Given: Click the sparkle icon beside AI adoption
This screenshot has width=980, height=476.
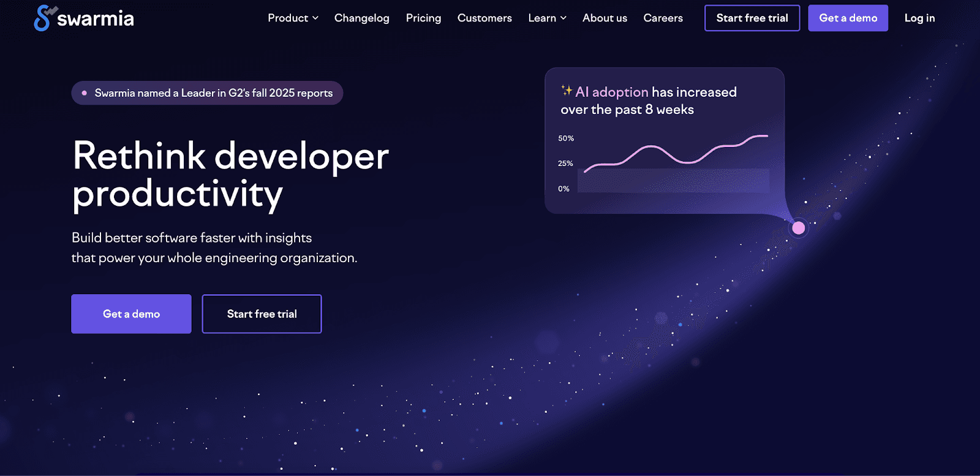Looking at the screenshot, I should point(567,91).
